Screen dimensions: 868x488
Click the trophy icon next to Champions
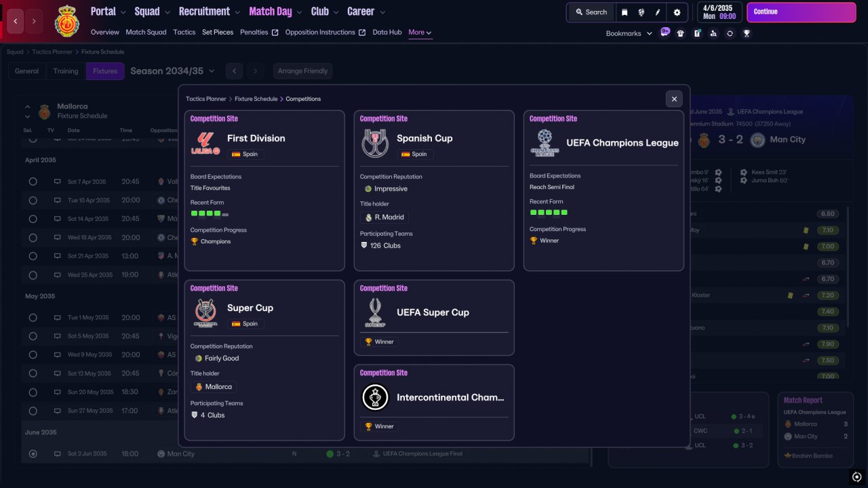coord(195,241)
